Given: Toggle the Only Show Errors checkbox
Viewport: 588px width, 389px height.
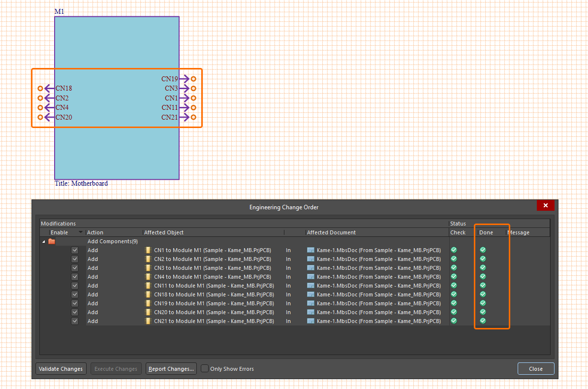Looking at the screenshot, I should [205, 369].
